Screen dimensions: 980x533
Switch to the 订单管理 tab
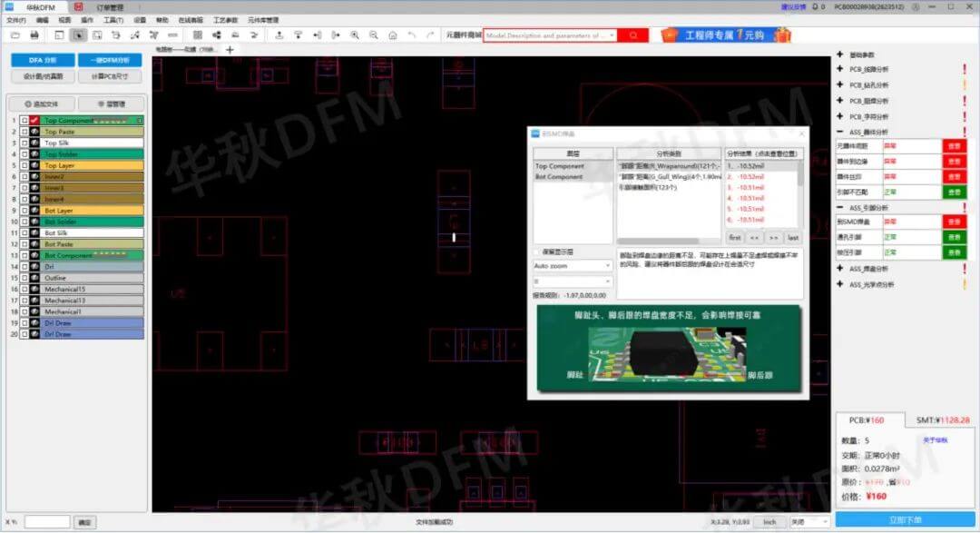pyautogui.click(x=111, y=7)
